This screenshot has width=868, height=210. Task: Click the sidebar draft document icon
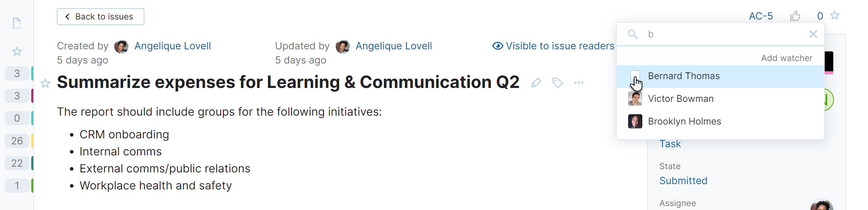click(17, 23)
